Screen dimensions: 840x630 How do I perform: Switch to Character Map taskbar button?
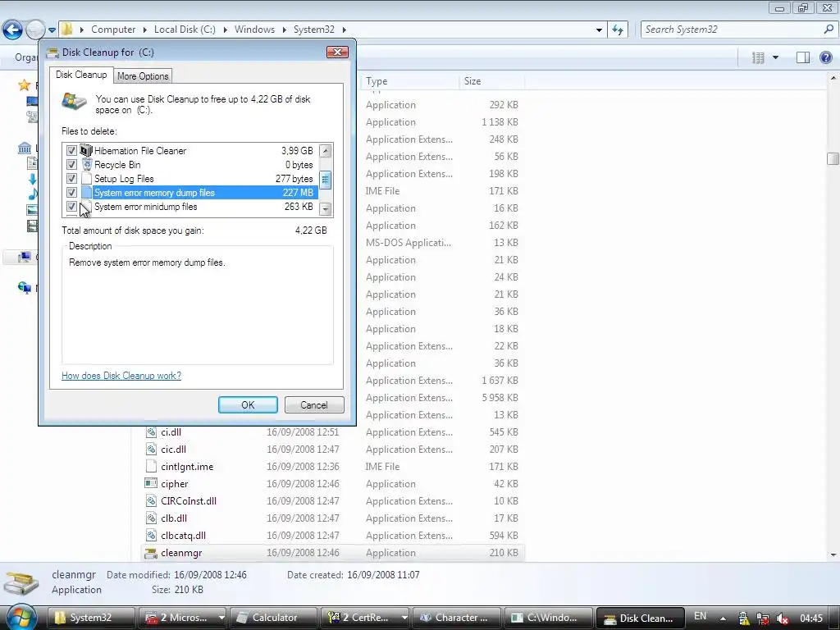458,618
